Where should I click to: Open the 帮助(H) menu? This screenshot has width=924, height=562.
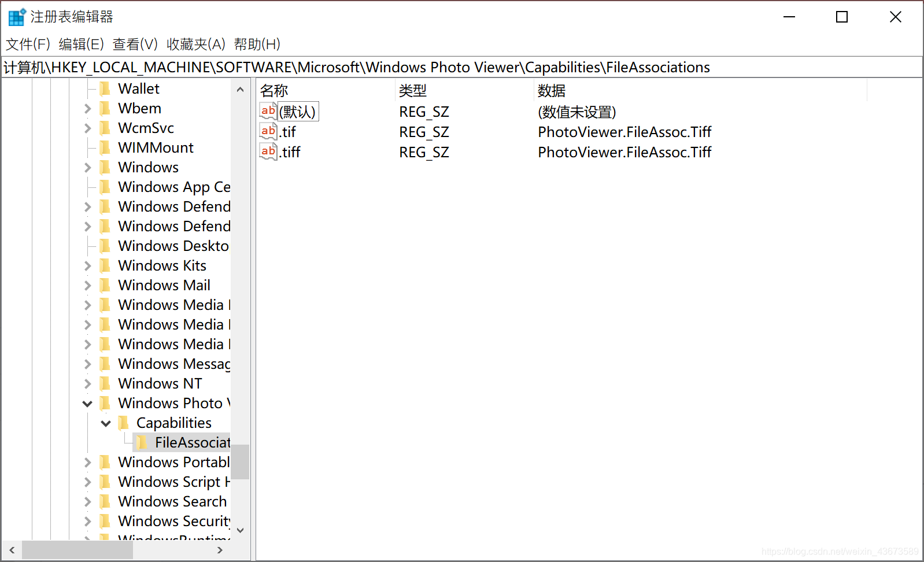(x=257, y=44)
